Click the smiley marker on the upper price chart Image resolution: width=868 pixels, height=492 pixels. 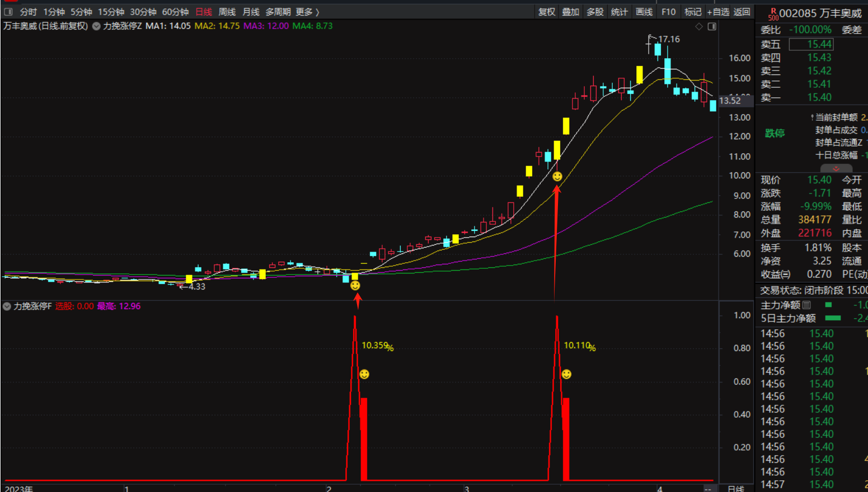(557, 177)
